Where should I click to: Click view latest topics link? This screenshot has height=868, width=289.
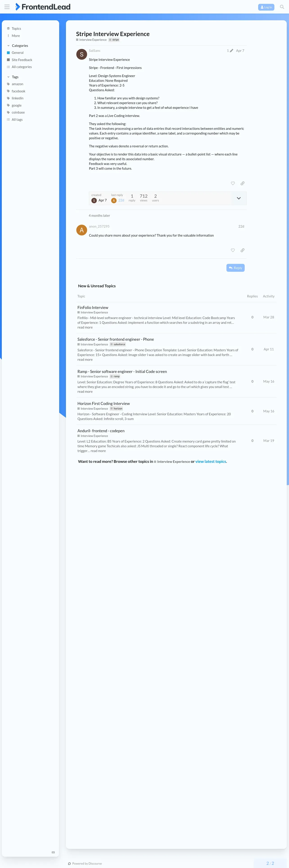pyautogui.click(x=211, y=462)
